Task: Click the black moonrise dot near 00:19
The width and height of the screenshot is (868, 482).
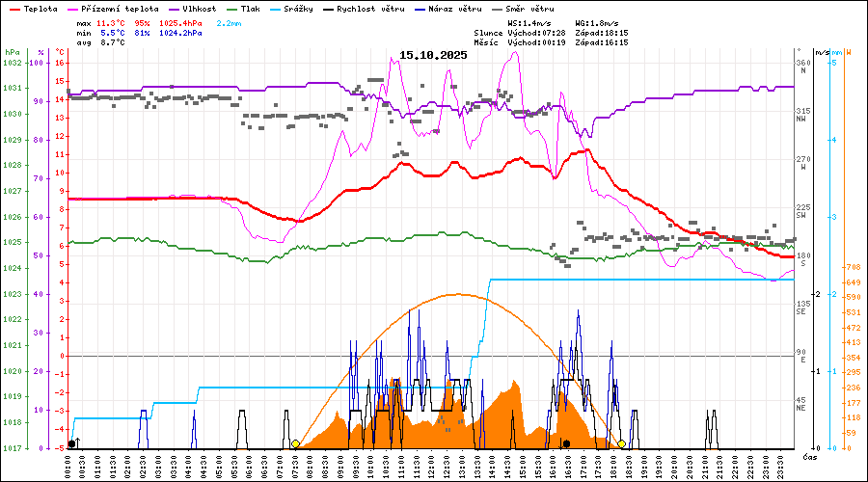Action: [x=72, y=443]
